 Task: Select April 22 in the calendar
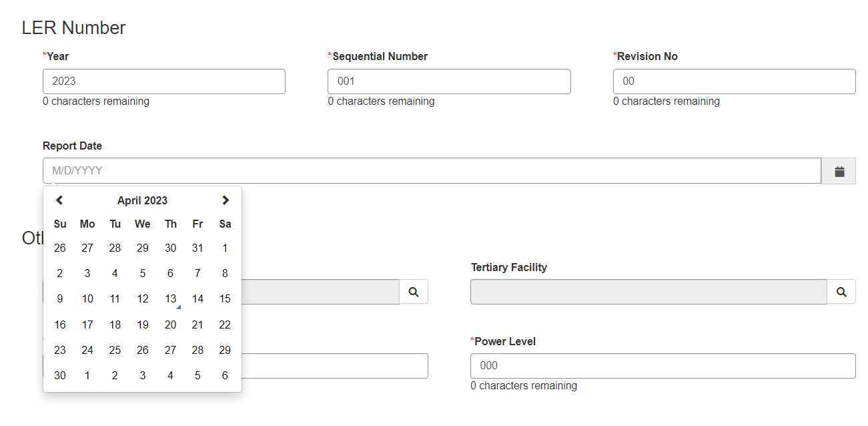(x=225, y=325)
